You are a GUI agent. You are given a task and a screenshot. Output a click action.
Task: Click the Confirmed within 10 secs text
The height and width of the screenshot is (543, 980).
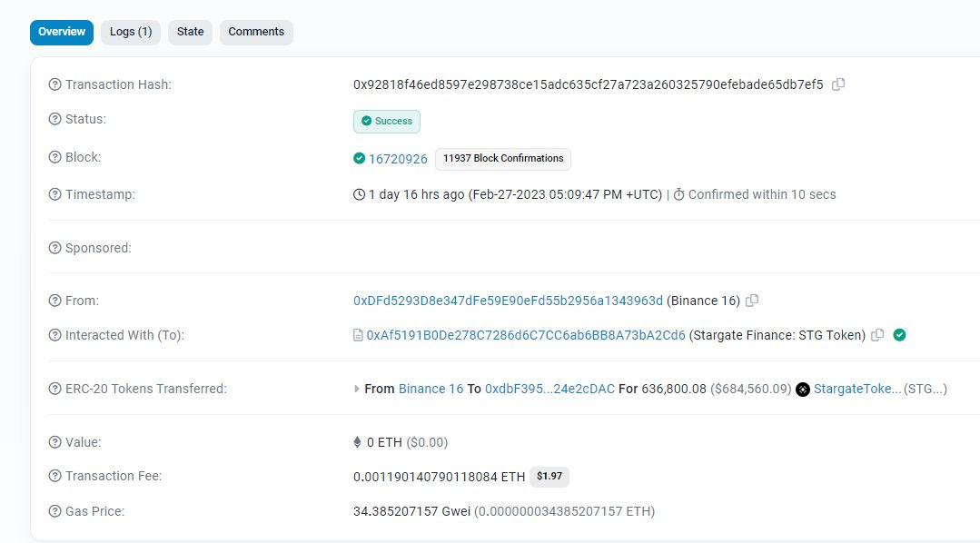click(x=762, y=194)
